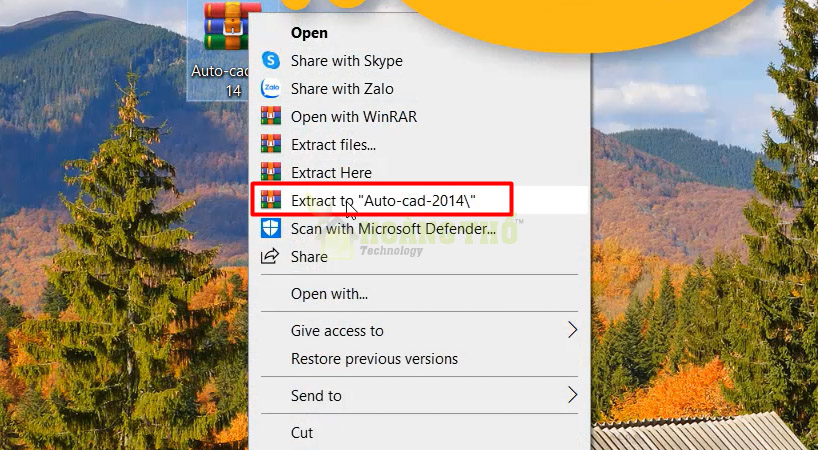The width and height of the screenshot is (818, 450).
Task: Select Restore previous versions
Action: [374, 358]
